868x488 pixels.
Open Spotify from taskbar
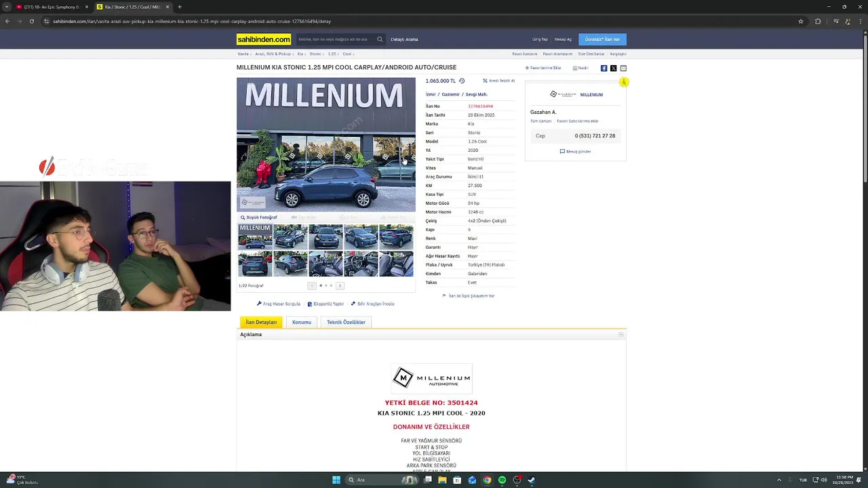click(x=502, y=480)
